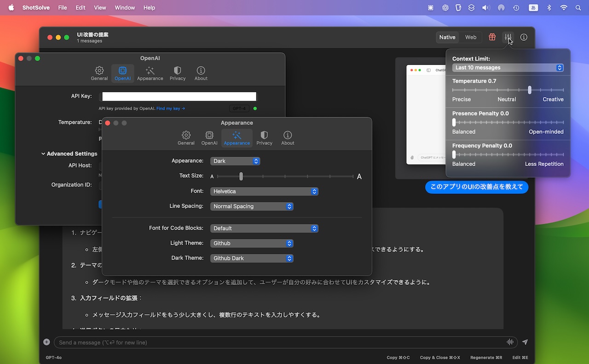589x364 pixels.
Task: Open the info icon in the toolbar
Action: coord(524,37)
